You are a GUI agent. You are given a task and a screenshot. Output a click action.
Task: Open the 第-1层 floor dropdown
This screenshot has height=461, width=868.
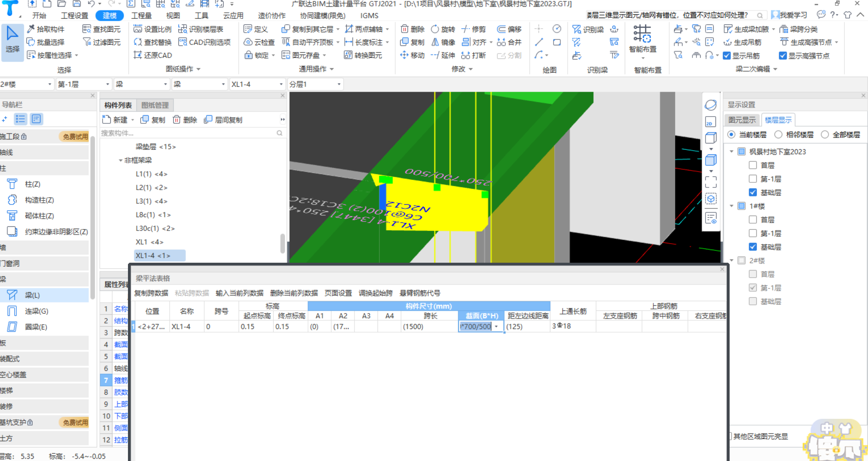(108, 84)
